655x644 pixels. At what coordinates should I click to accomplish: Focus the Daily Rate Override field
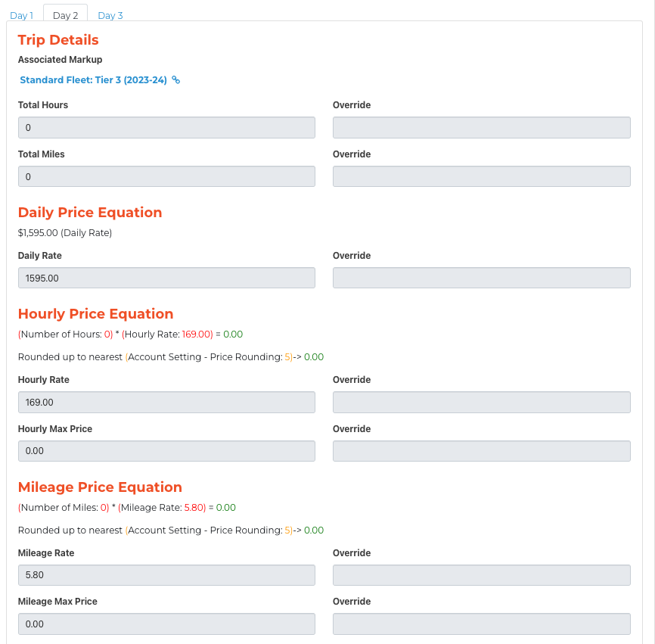[482, 278]
